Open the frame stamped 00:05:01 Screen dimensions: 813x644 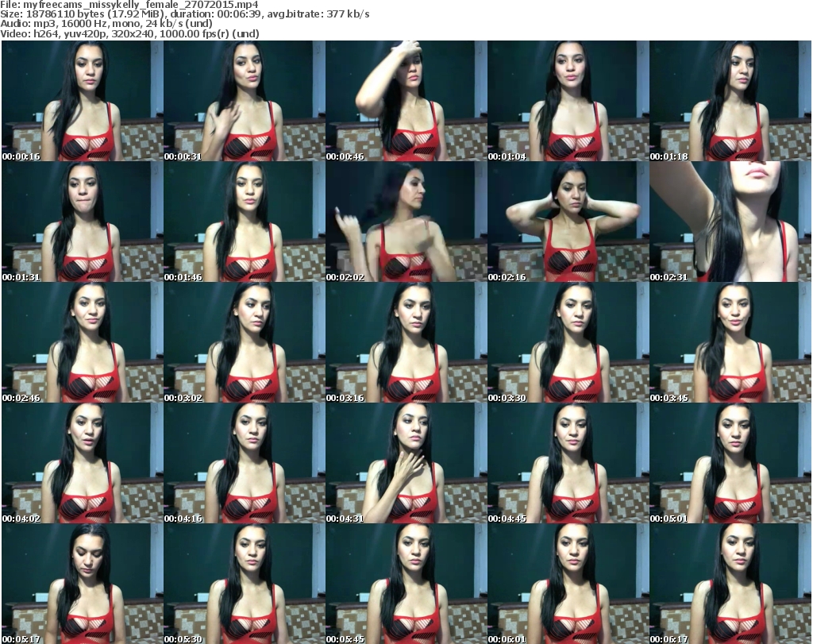[x=730, y=464]
